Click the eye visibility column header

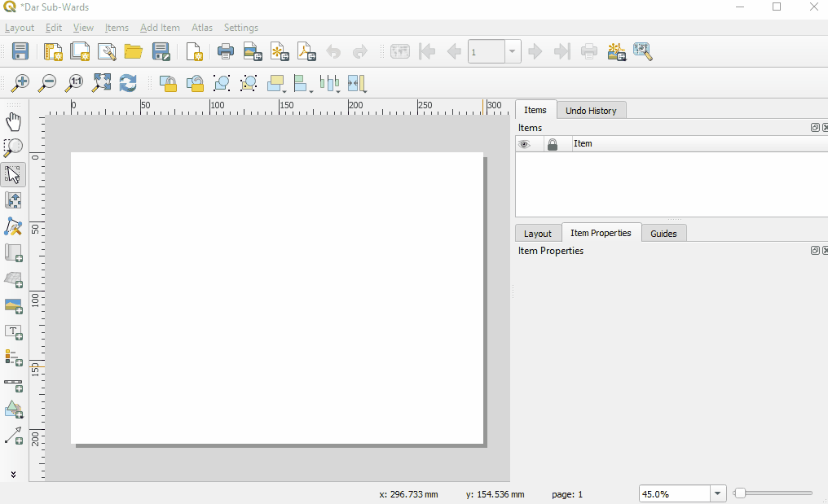(x=525, y=144)
